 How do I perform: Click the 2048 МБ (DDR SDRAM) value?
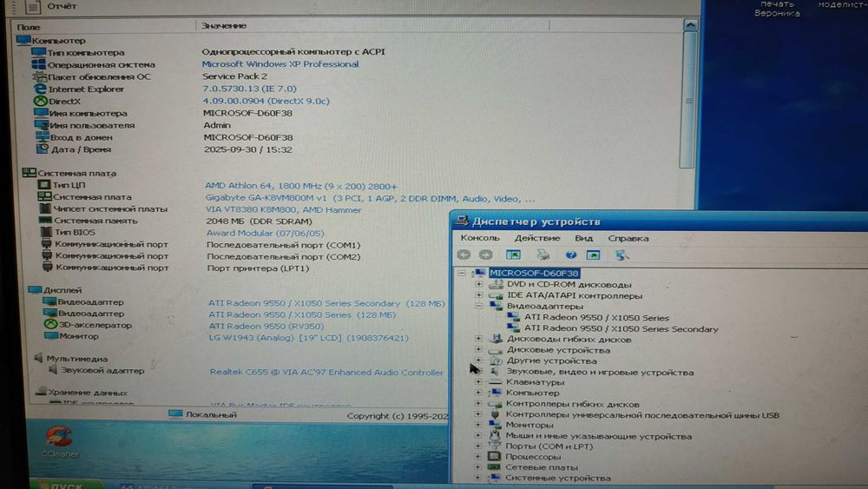pos(259,221)
